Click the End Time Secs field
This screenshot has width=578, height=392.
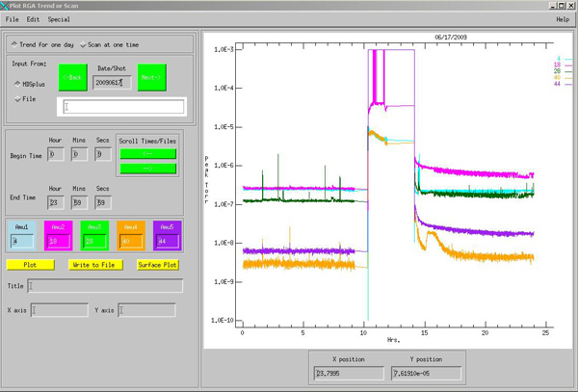tap(103, 202)
